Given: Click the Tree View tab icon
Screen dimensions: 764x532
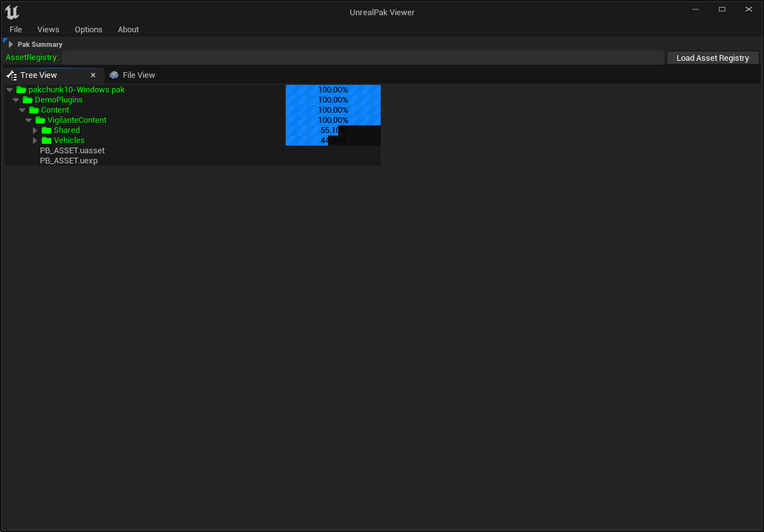Looking at the screenshot, I should pos(11,75).
